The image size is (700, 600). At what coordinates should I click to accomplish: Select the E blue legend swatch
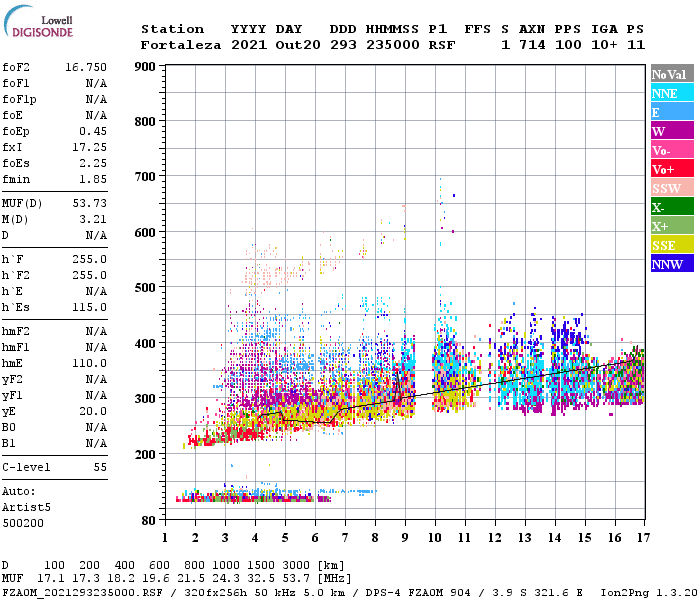672,112
